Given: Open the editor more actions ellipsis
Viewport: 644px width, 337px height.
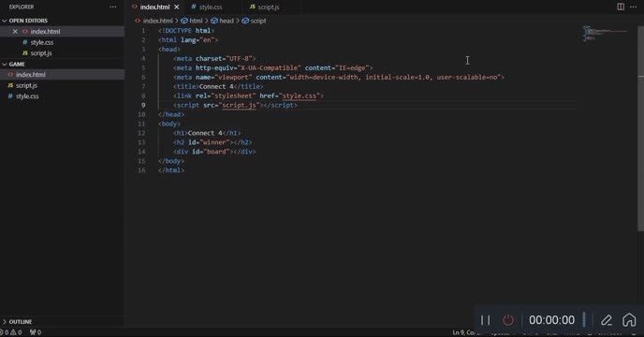Looking at the screenshot, I should [x=634, y=7].
